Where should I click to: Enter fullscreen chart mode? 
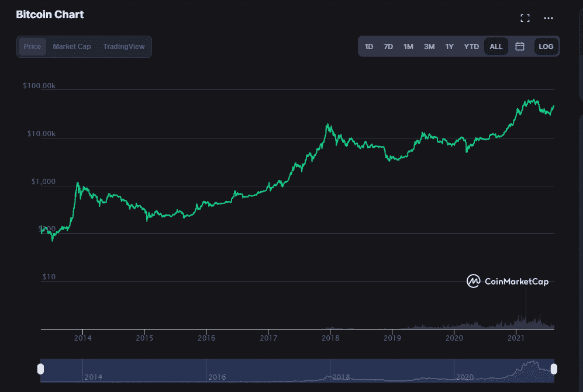tap(525, 18)
